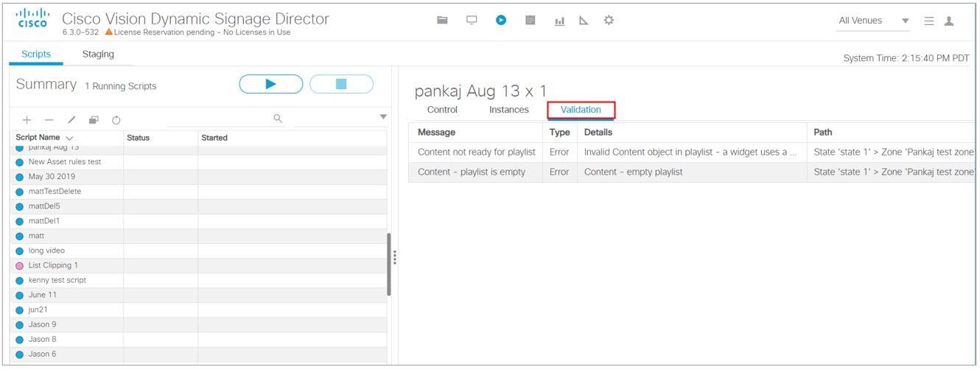The width and height of the screenshot is (980, 375).
Task: Open the hamburger menu icon at top right
Action: [x=929, y=21]
